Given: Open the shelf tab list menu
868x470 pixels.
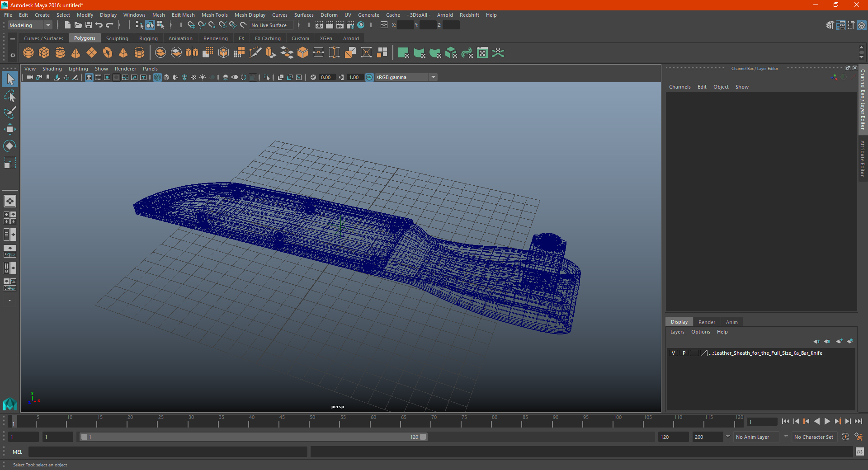Looking at the screenshot, I should 13,39.
